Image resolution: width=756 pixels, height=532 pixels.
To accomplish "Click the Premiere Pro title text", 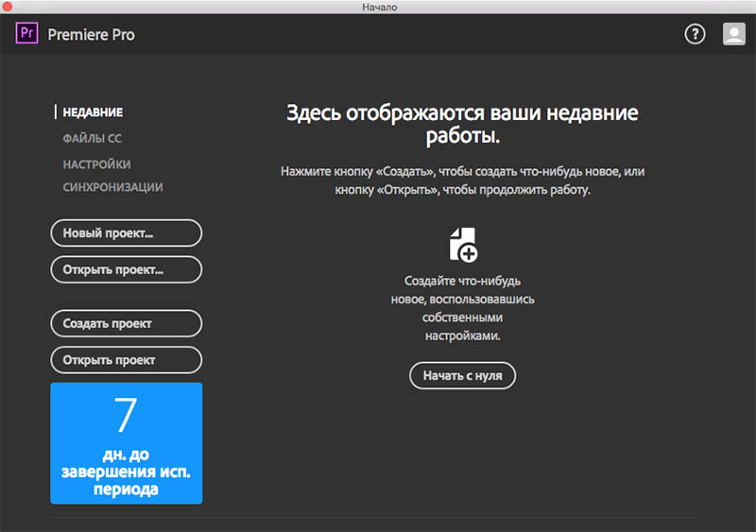I will point(91,35).
